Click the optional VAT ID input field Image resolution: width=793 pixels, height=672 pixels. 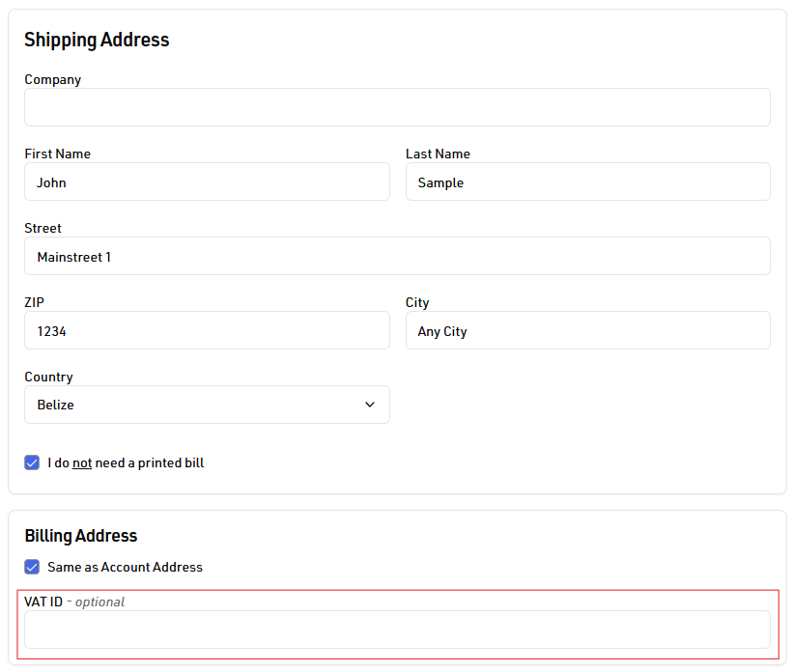click(x=397, y=630)
